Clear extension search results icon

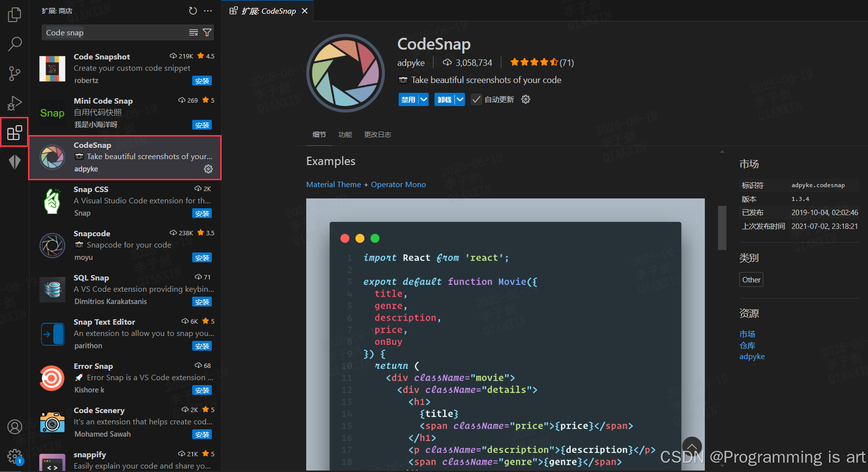(194, 32)
